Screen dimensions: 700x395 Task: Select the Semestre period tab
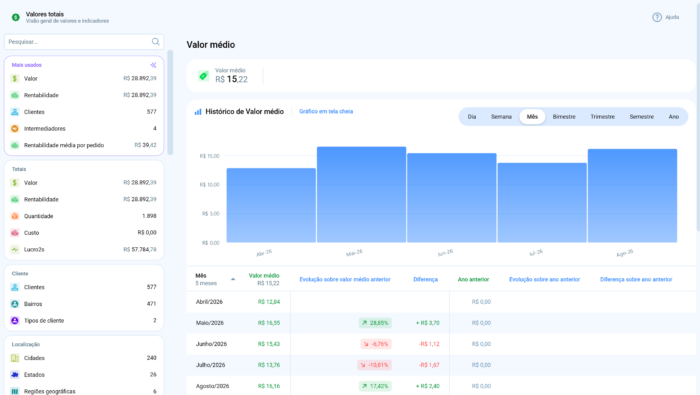click(x=642, y=117)
